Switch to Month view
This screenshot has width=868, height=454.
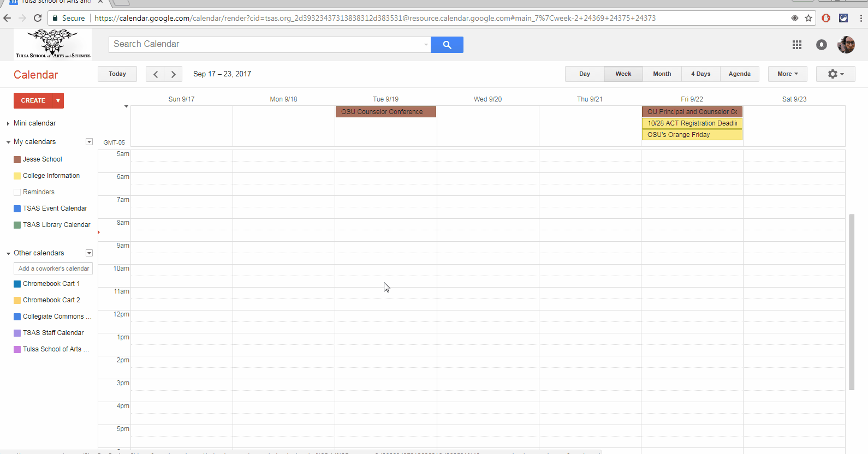click(x=662, y=74)
